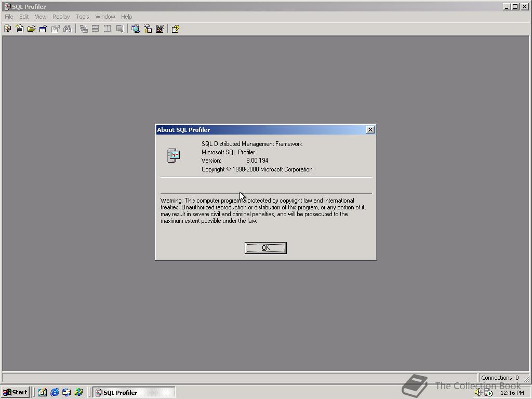This screenshot has height=399, width=532.
Task: Click the 'SQL Distributed Management Framework' text
Action: 252,144
